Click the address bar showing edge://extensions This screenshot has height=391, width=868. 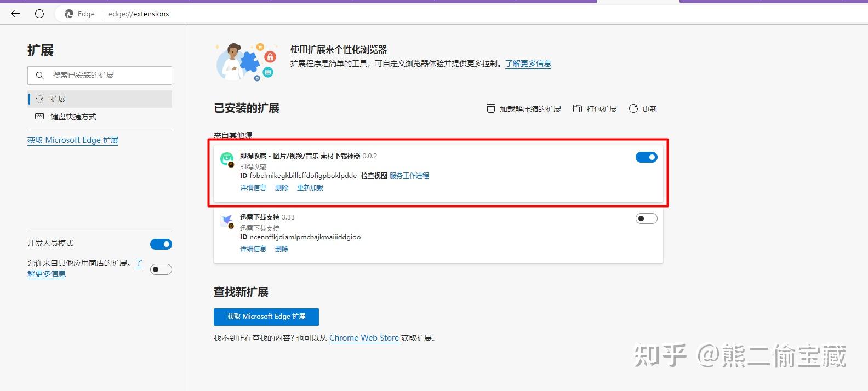[139, 14]
